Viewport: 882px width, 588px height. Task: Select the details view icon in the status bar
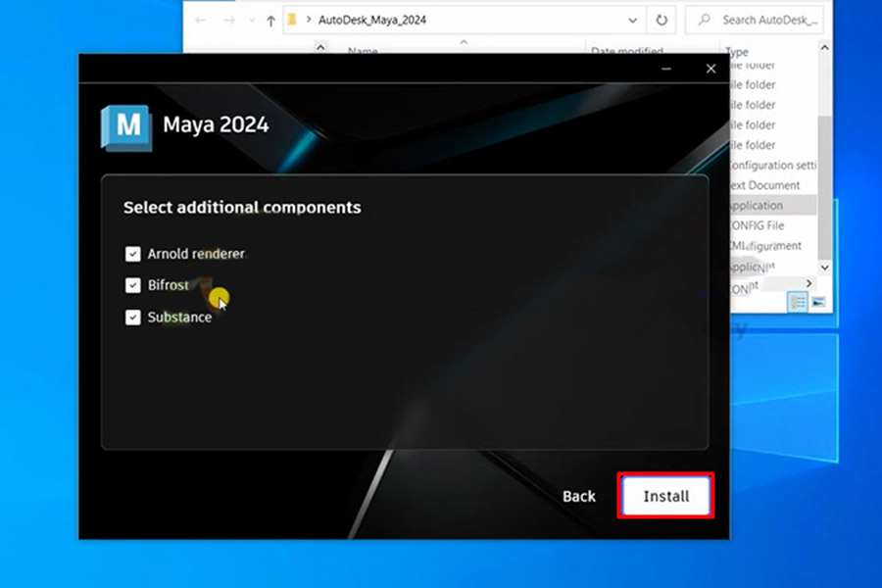pyautogui.click(x=798, y=302)
